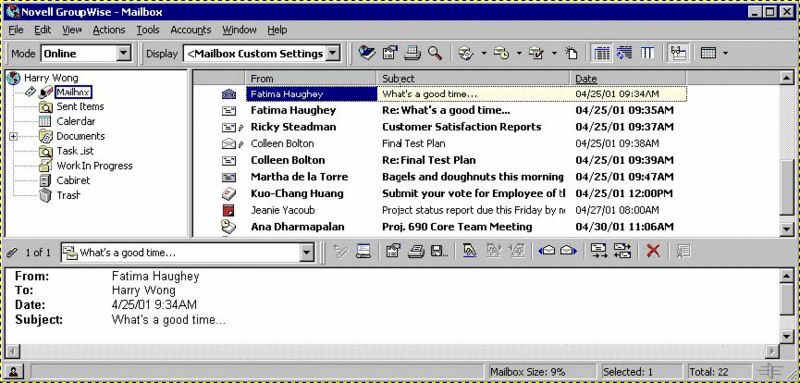Open the Trash folder

pyautogui.click(x=68, y=195)
